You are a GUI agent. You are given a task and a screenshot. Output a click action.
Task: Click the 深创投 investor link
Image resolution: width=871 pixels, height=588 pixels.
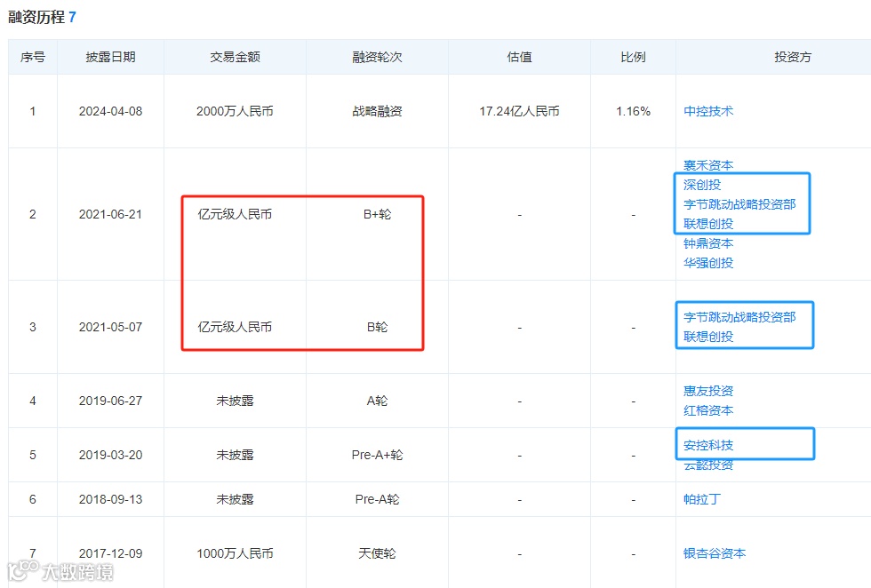pyautogui.click(x=702, y=185)
